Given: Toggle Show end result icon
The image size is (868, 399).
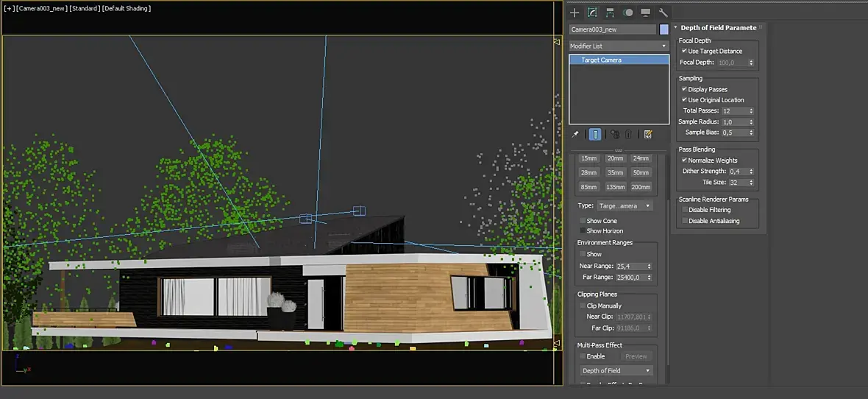Looking at the screenshot, I should pyautogui.click(x=595, y=134).
